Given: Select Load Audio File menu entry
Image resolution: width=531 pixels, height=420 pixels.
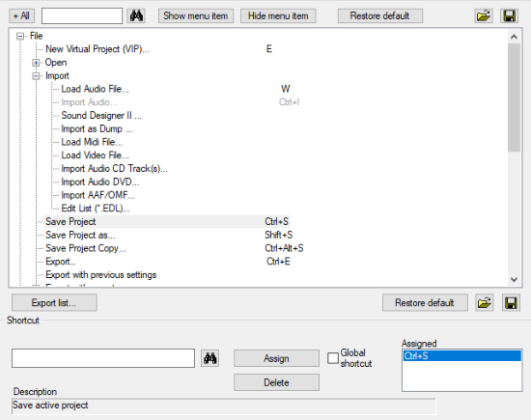Looking at the screenshot, I should 95,89.
